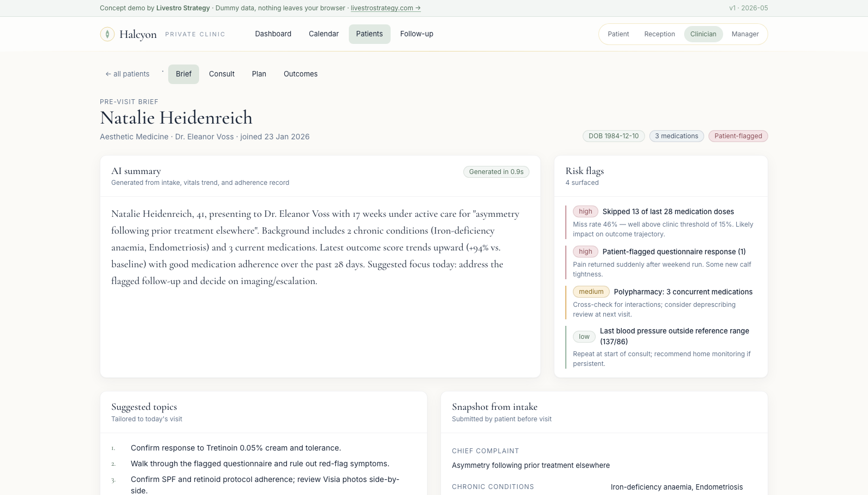Click the AI summary paragraph text
This screenshot has height=495, width=868.
[315, 247]
